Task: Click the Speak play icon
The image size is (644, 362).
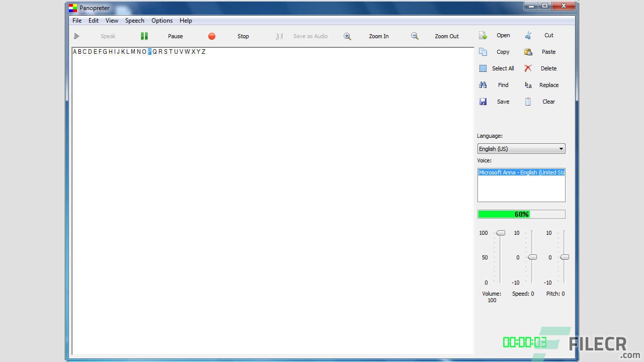Action: 76,36
